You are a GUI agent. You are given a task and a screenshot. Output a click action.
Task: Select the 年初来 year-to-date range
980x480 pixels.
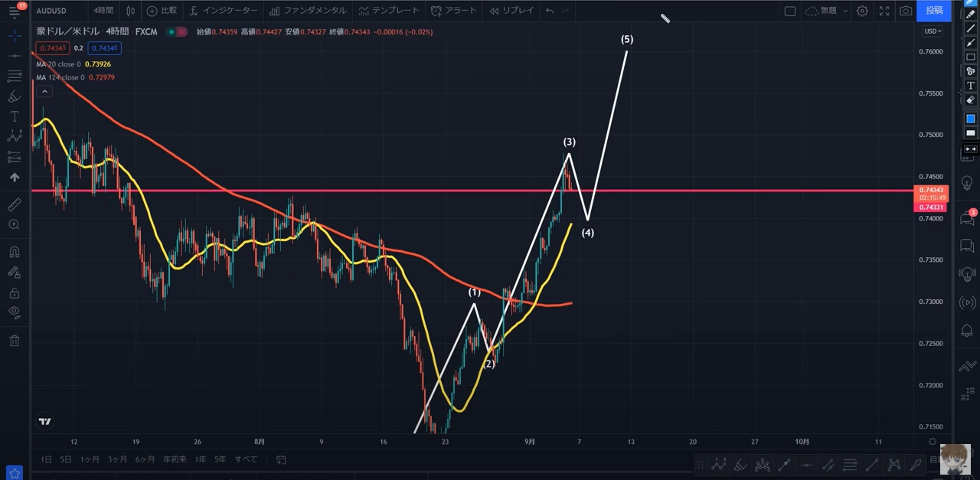pyautogui.click(x=174, y=459)
